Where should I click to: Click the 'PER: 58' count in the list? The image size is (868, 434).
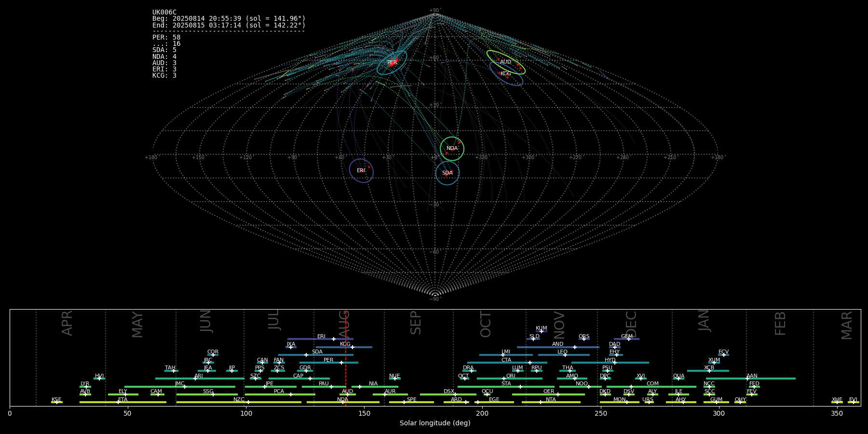pyautogui.click(x=166, y=37)
